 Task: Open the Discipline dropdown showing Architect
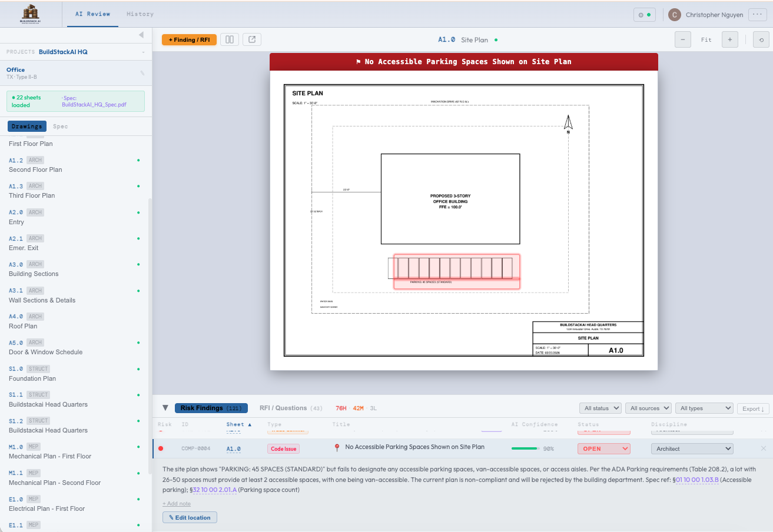tap(692, 448)
